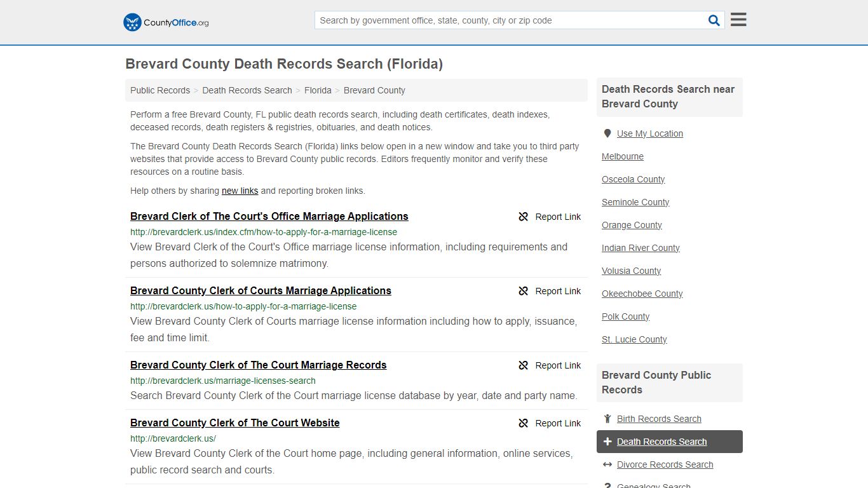Image resolution: width=868 pixels, height=488 pixels.
Task: Go to Florida breadcrumb
Action: point(318,90)
